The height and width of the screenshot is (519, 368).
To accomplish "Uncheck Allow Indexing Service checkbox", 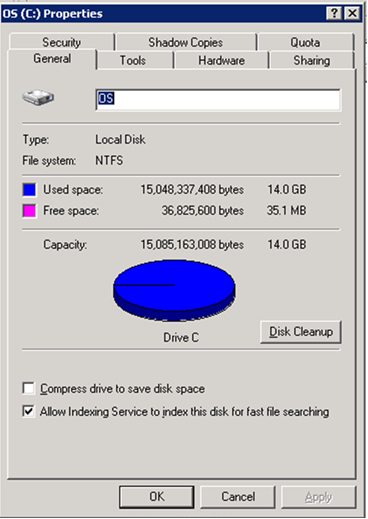I will coord(28,411).
